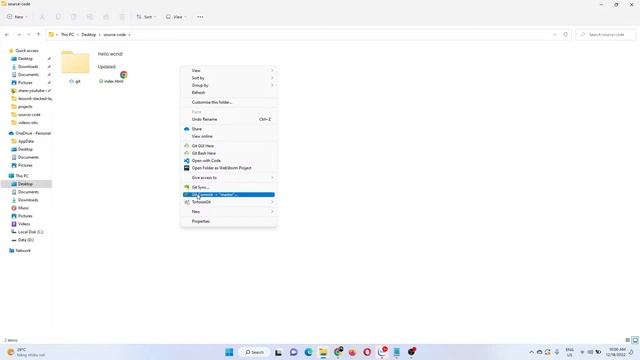This screenshot has height=360, width=640.
Task: Expand the TortoiseGit submenu
Action: [229, 202]
